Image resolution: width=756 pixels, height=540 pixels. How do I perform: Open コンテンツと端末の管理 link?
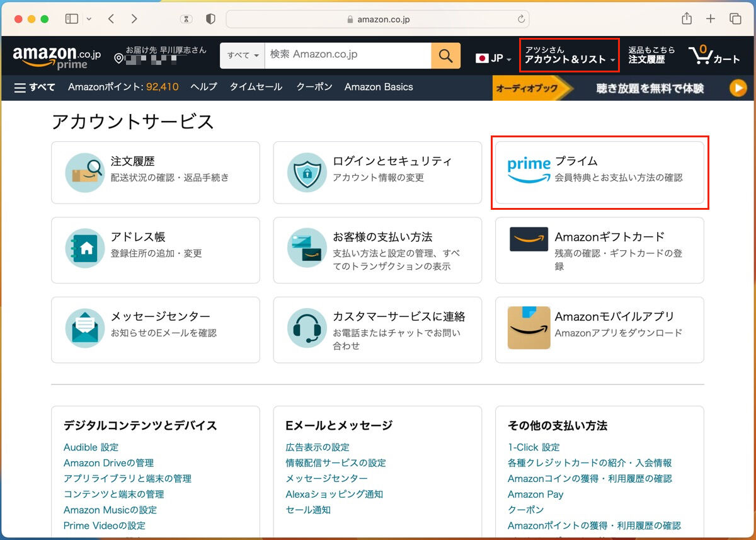pyautogui.click(x=113, y=495)
